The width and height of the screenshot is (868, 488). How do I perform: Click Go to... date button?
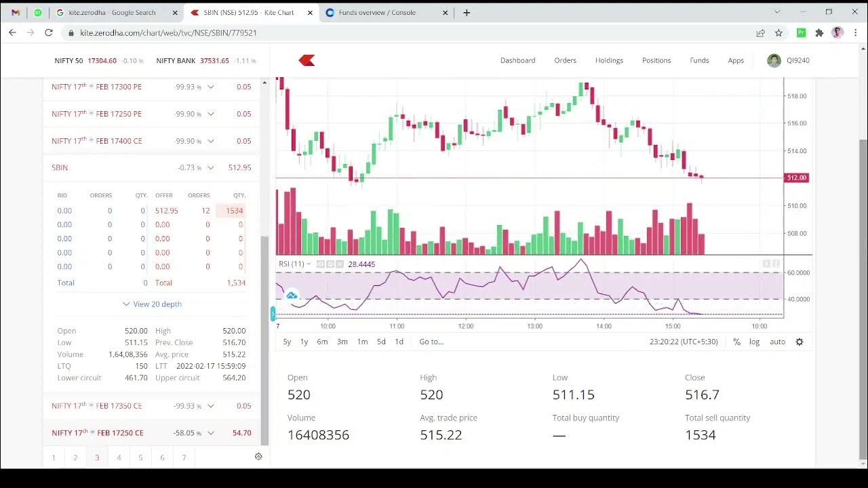tap(431, 342)
